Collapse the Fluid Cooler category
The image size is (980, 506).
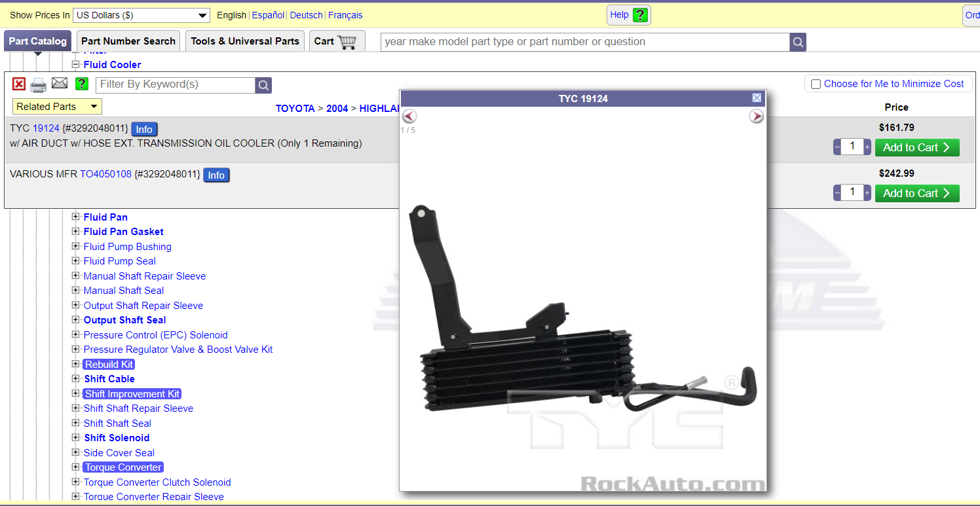tap(75, 65)
